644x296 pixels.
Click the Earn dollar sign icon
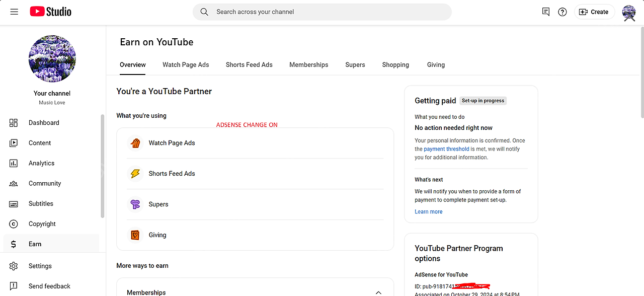click(x=14, y=244)
